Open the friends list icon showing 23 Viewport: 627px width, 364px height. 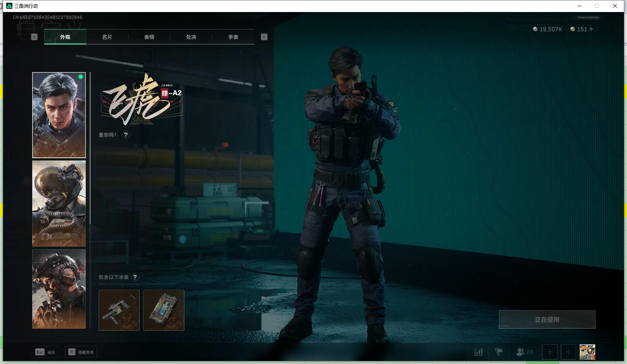click(x=524, y=352)
